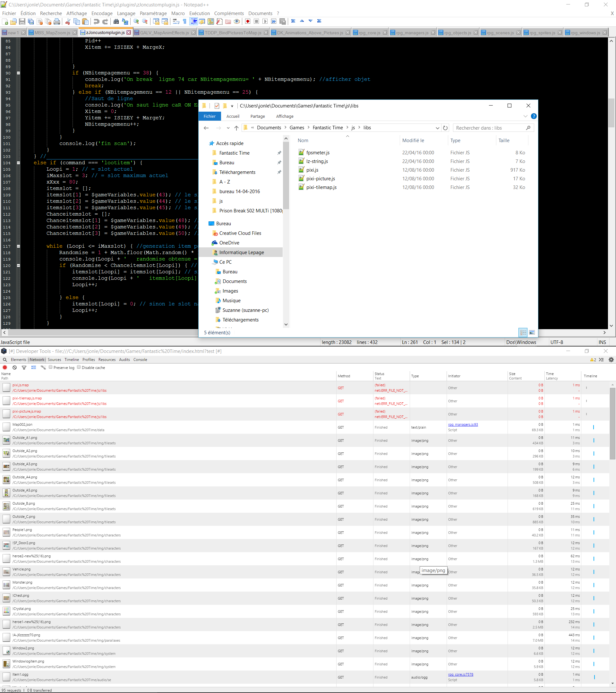Expand the Explorer address bar history dropdown
The height and width of the screenshot is (693, 616).
[437, 128]
